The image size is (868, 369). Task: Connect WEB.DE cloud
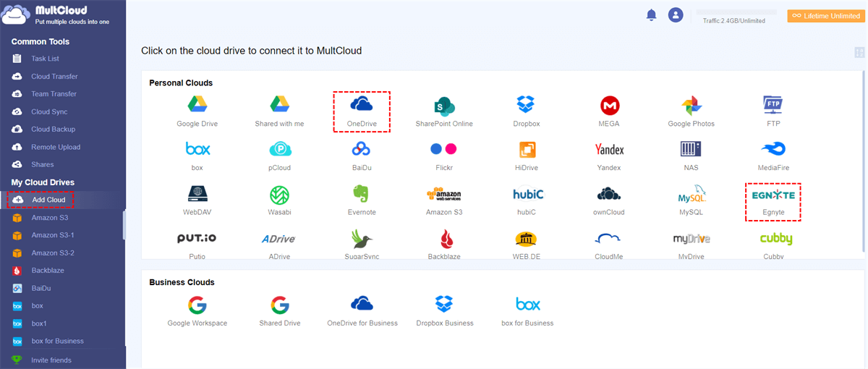526,245
